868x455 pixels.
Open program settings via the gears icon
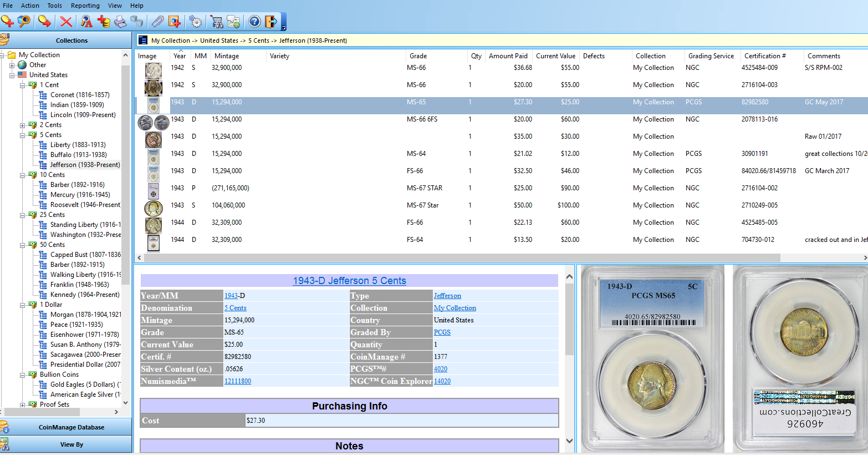(195, 21)
